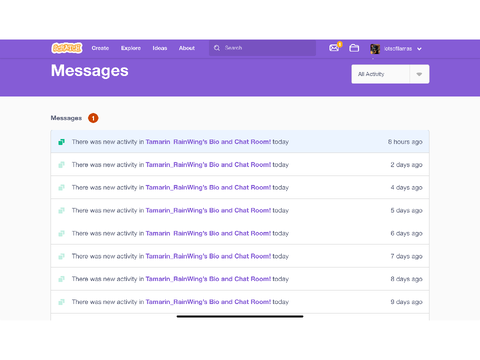This screenshot has width=480, height=360.
Task: Open the Ideas menu item
Action: pos(160,48)
